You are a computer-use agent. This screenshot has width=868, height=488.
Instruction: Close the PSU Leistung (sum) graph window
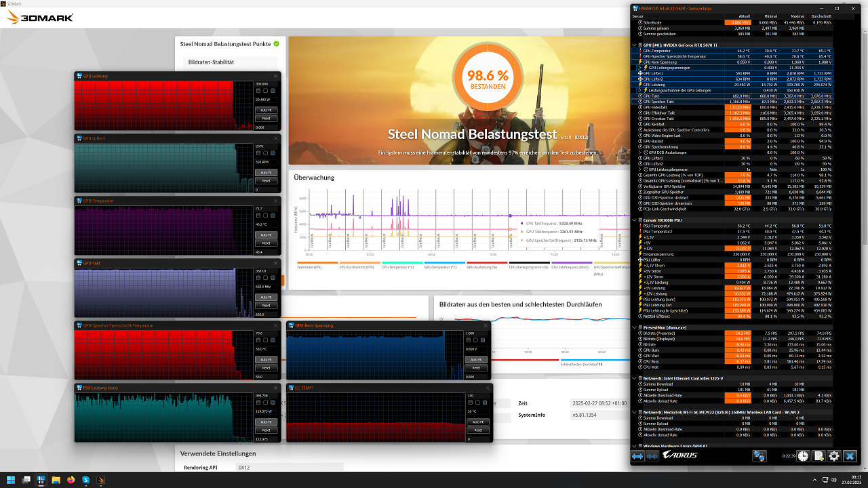(275, 388)
